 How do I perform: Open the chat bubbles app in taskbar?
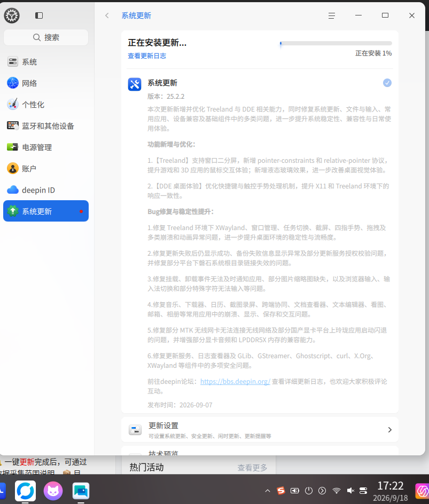point(81,491)
